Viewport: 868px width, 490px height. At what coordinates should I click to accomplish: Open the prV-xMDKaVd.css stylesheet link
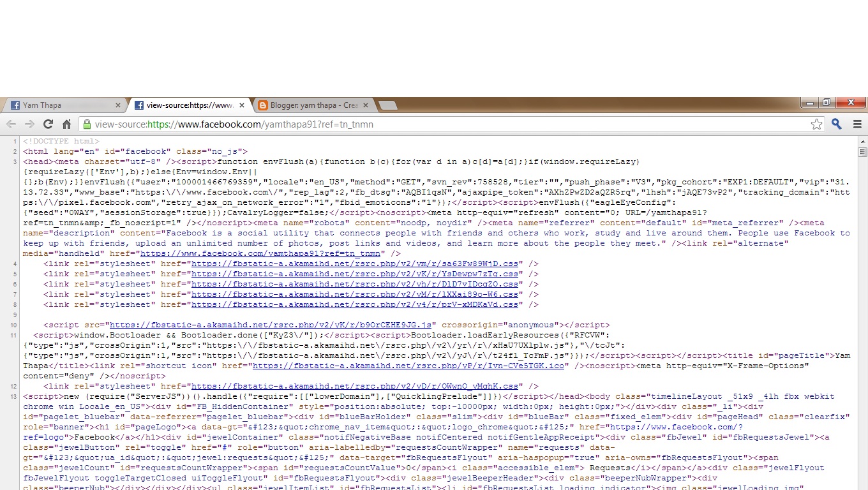pos(355,304)
